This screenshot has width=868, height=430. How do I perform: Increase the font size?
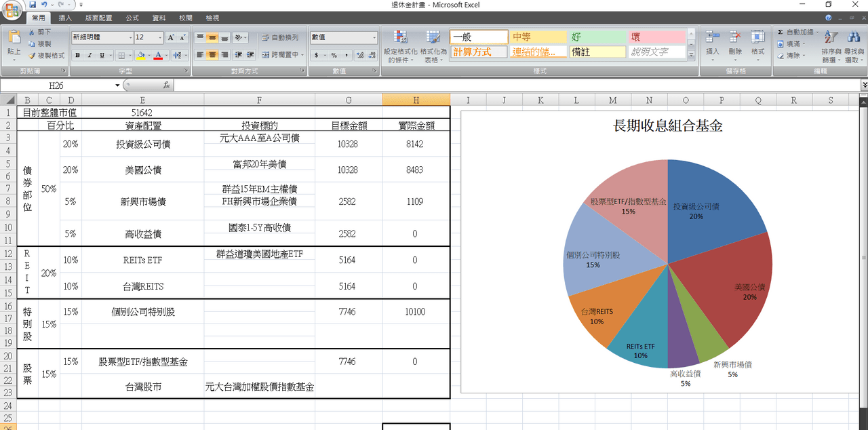pyautogui.click(x=172, y=38)
